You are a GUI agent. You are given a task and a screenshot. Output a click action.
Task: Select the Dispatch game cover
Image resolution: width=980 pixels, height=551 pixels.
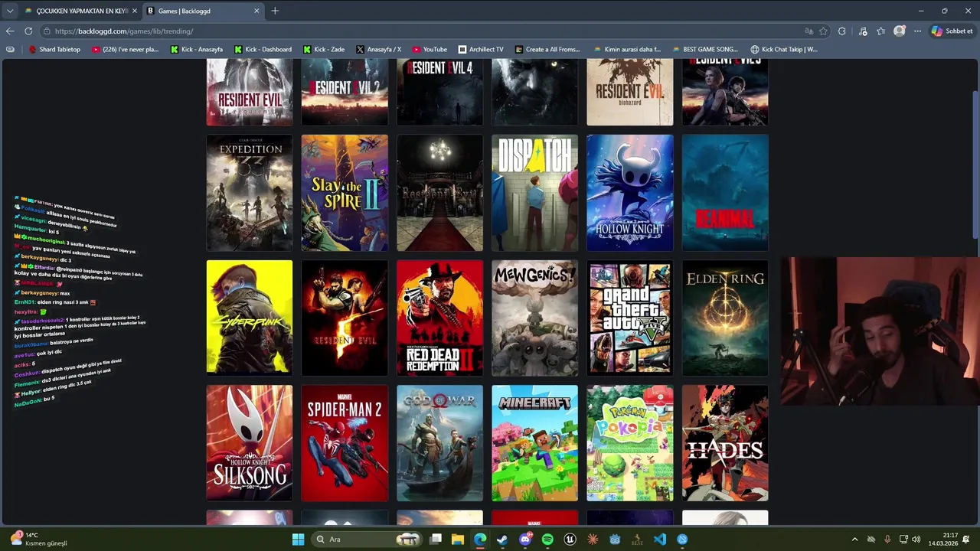(534, 193)
